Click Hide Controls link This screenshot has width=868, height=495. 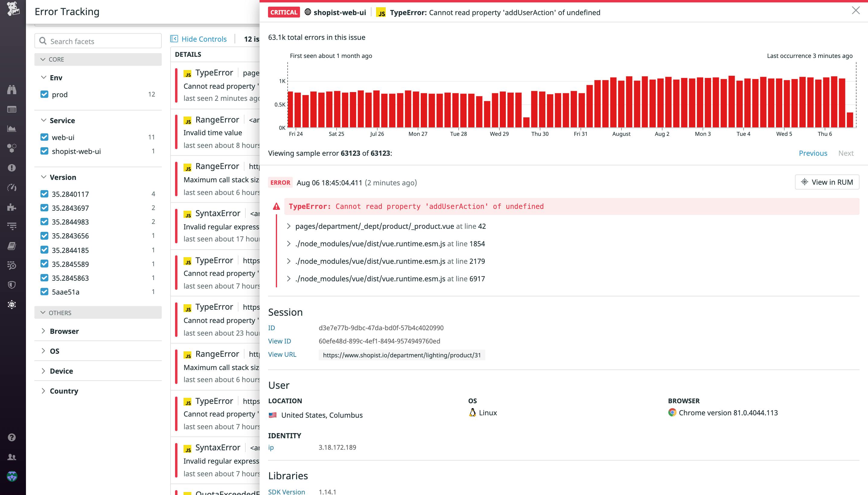pos(204,39)
